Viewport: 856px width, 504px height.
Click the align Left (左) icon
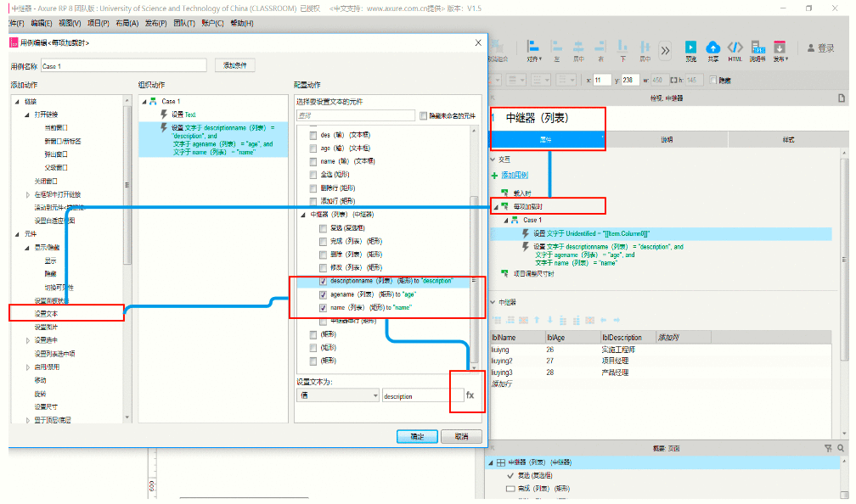pyautogui.click(x=557, y=48)
